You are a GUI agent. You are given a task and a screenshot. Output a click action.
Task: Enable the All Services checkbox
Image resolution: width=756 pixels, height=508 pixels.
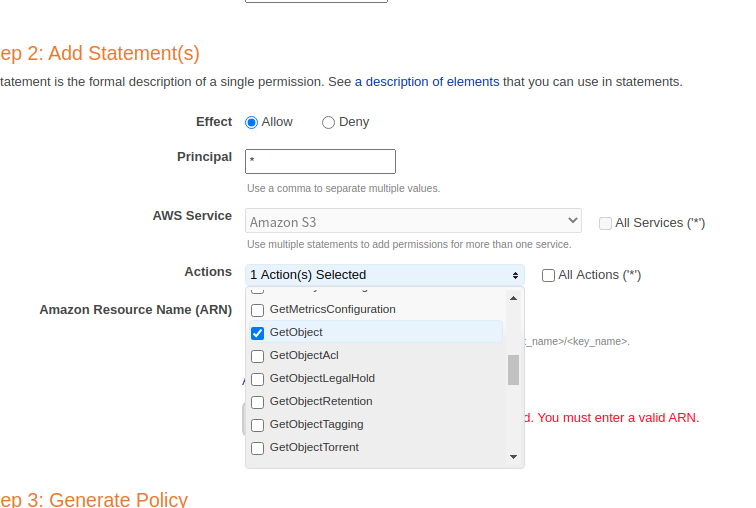pyautogui.click(x=605, y=223)
